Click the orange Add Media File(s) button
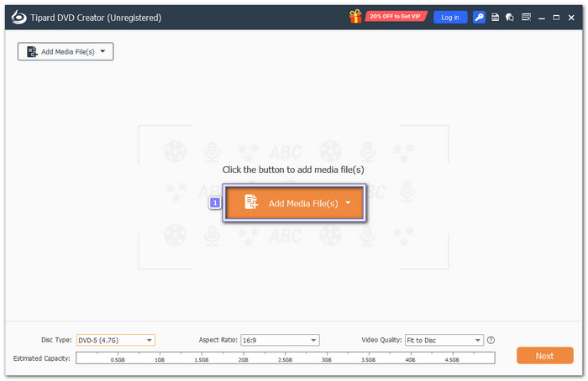The image size is (588, 381). (294, 203)
